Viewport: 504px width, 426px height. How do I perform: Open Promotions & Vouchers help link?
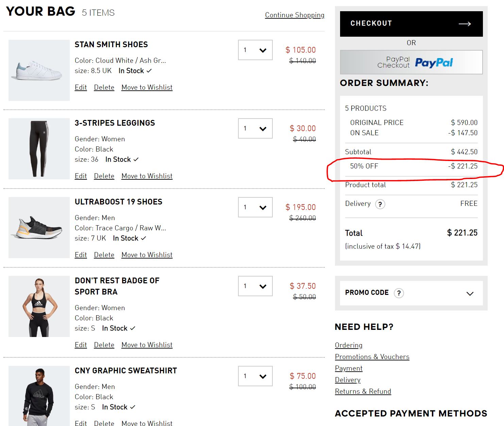[x=372, y=357]
